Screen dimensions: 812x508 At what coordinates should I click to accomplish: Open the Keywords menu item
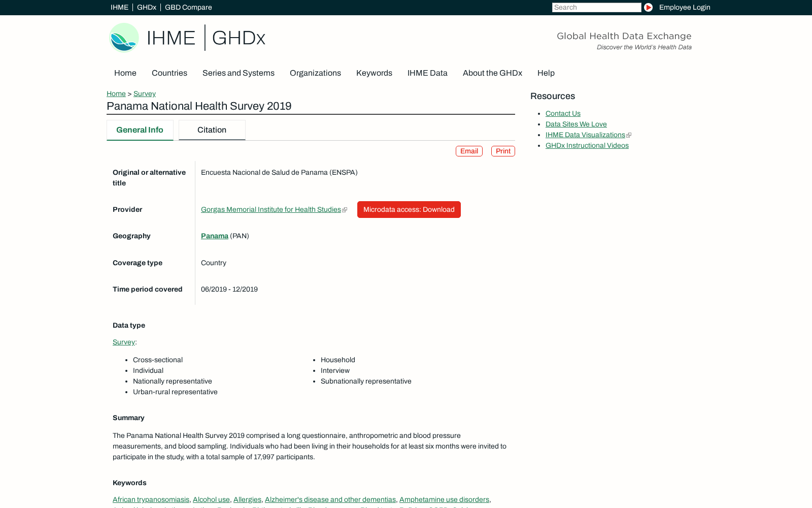click(374, 73)
